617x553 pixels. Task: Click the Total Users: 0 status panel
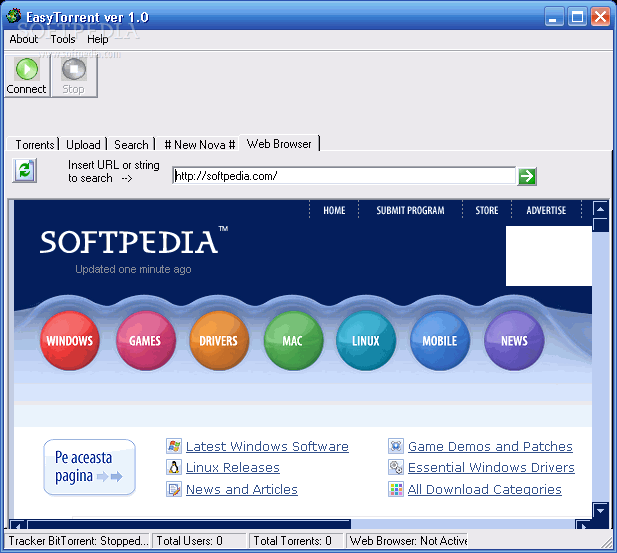(x=199, y=541)
